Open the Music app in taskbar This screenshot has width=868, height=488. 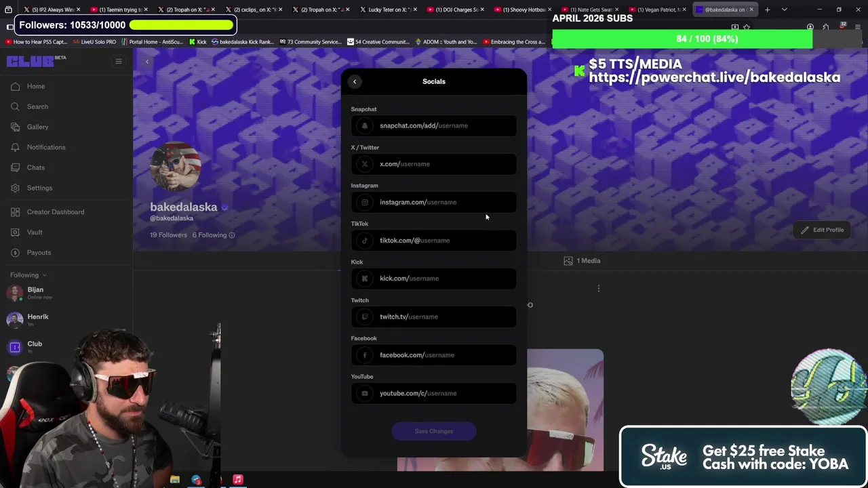238,480
